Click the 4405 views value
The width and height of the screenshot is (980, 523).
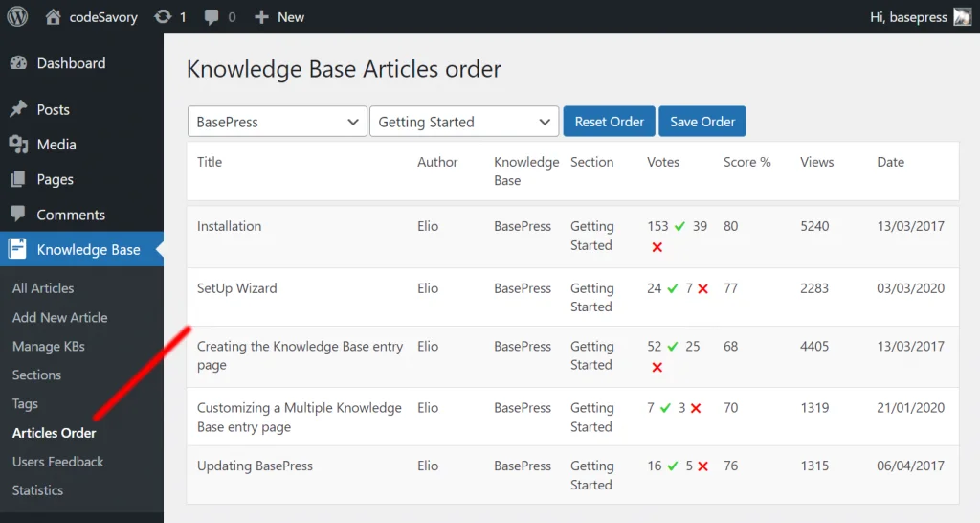[x=815, y=347]
